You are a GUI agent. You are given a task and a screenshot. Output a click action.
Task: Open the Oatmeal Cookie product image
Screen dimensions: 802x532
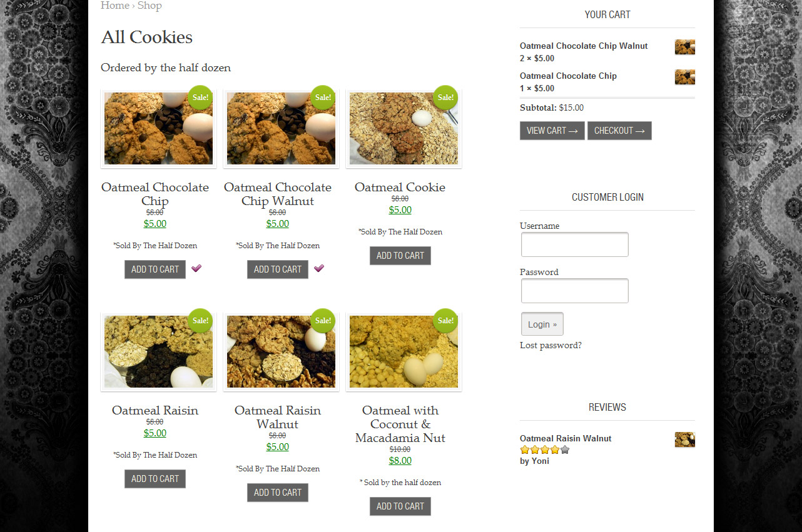[x=404, y=129]
